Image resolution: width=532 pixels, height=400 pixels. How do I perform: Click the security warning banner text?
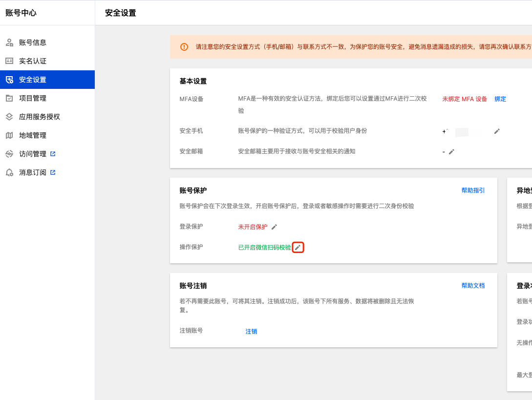(364, 47)
